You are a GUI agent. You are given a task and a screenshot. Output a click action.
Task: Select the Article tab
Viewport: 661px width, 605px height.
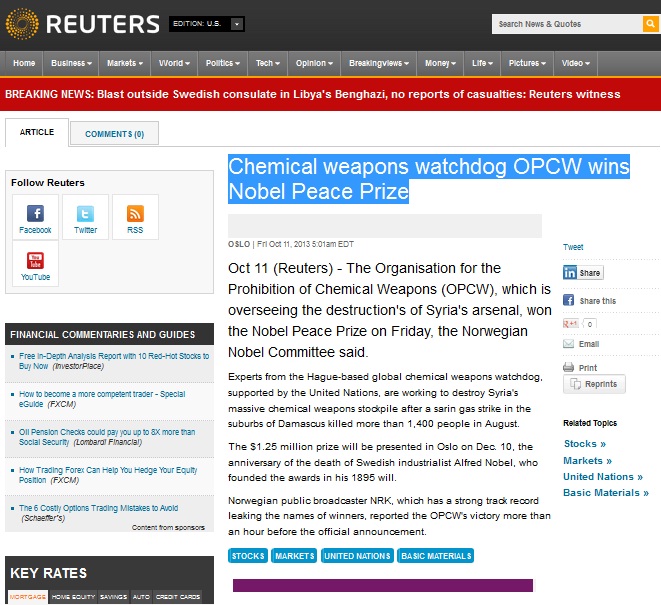(x=37, y=132)
